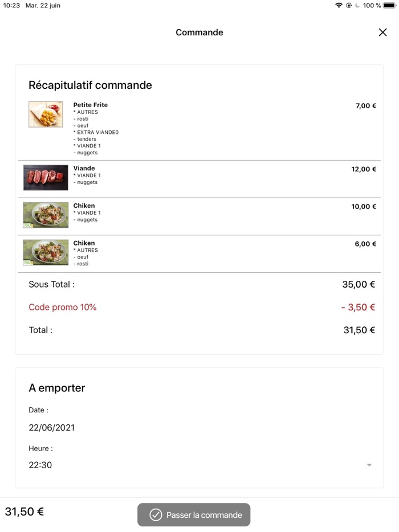Viewport: 399px width, 532px height.
Task: Tap the Wi-Fi icon in status bar
Action: tap(339, 5)
